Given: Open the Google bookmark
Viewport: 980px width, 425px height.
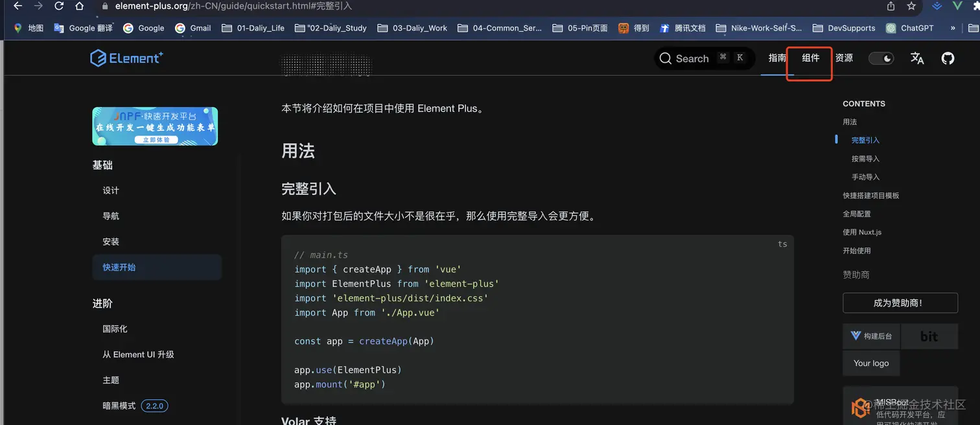Looking at the screenshot, I should pos(144,28).
